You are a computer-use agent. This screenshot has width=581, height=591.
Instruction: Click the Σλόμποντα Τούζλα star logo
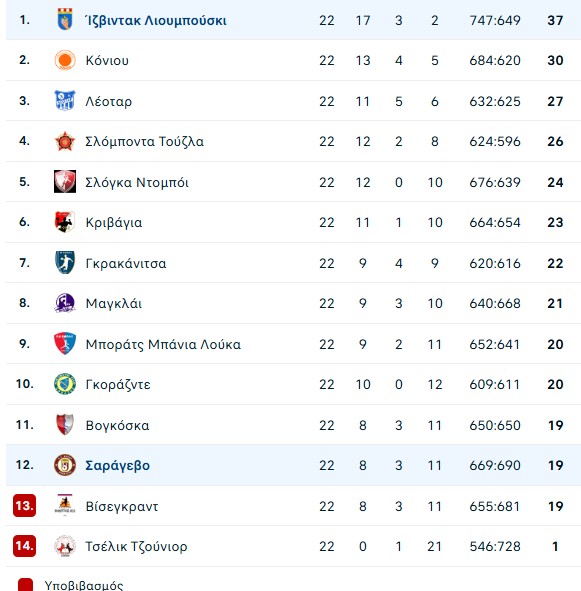(65, 141)
